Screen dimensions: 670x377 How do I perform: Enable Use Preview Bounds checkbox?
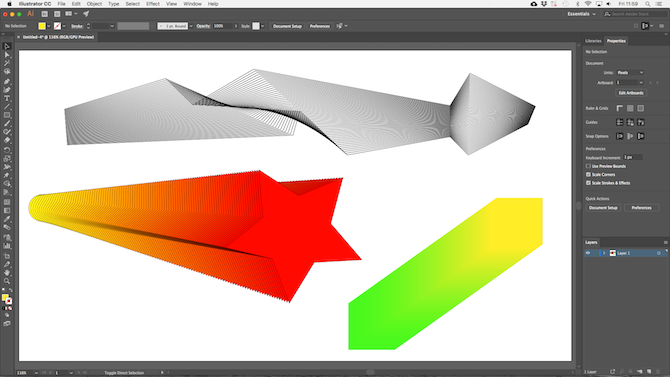coord(588,166)
